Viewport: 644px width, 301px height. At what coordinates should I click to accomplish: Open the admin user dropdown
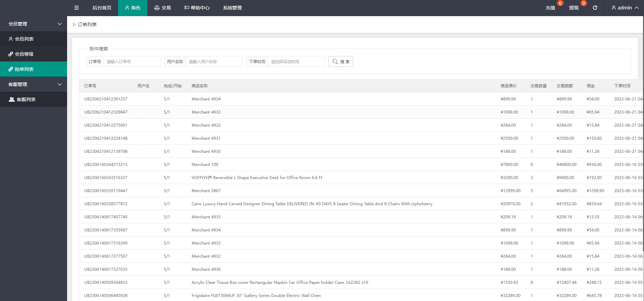click(625, 8)
